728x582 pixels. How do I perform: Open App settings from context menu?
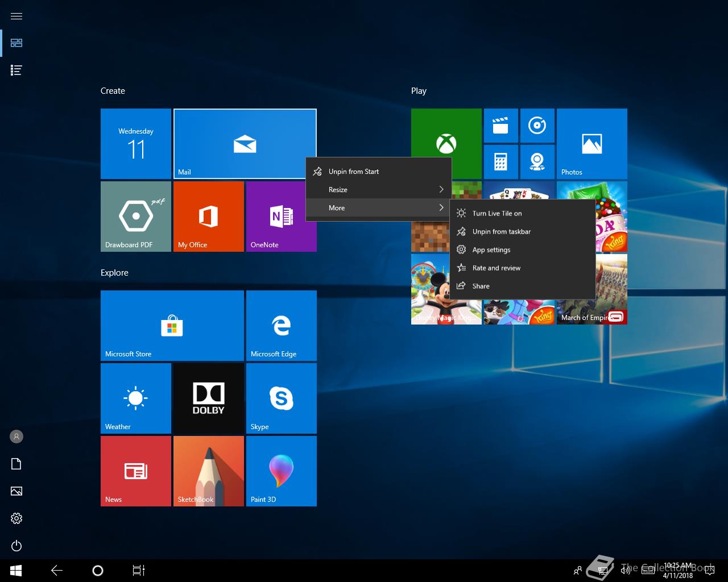click(x=523, y=250)
